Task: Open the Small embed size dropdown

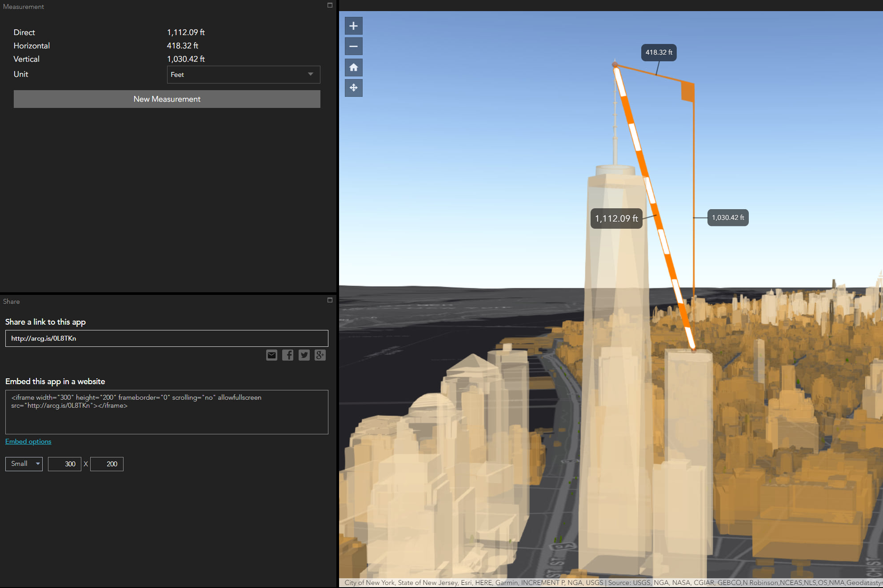Action: point(24,464)
